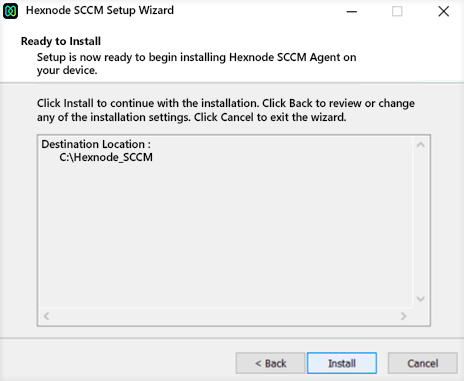Start installation with the Install button

tap(342, 363)
